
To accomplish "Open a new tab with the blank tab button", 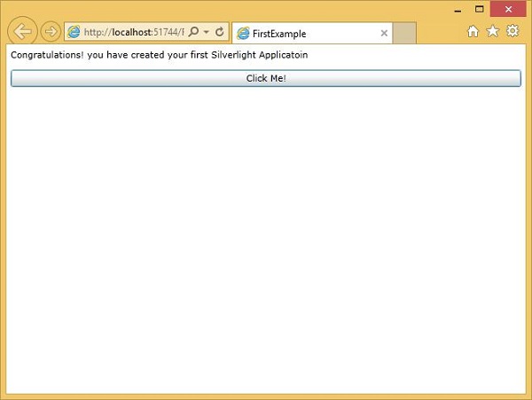I will click(x=404, y=34).
